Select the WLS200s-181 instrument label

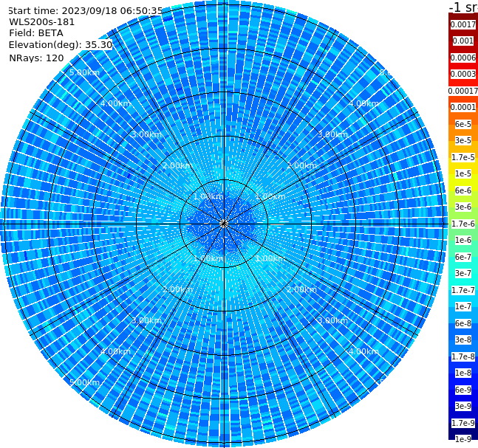(x=42, y=22)
